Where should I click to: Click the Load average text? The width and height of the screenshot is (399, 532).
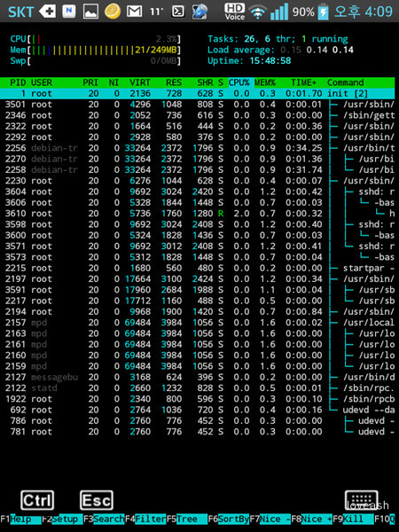(280, 50)
